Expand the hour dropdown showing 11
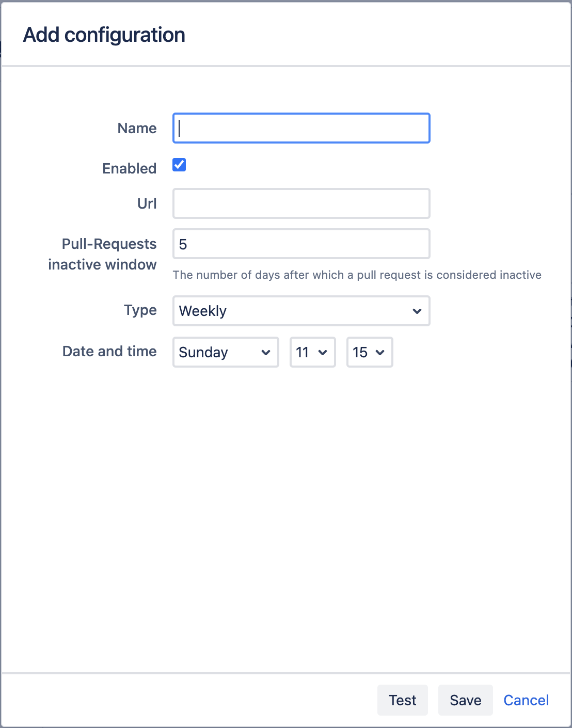572x728 pixels. (312, 352)
